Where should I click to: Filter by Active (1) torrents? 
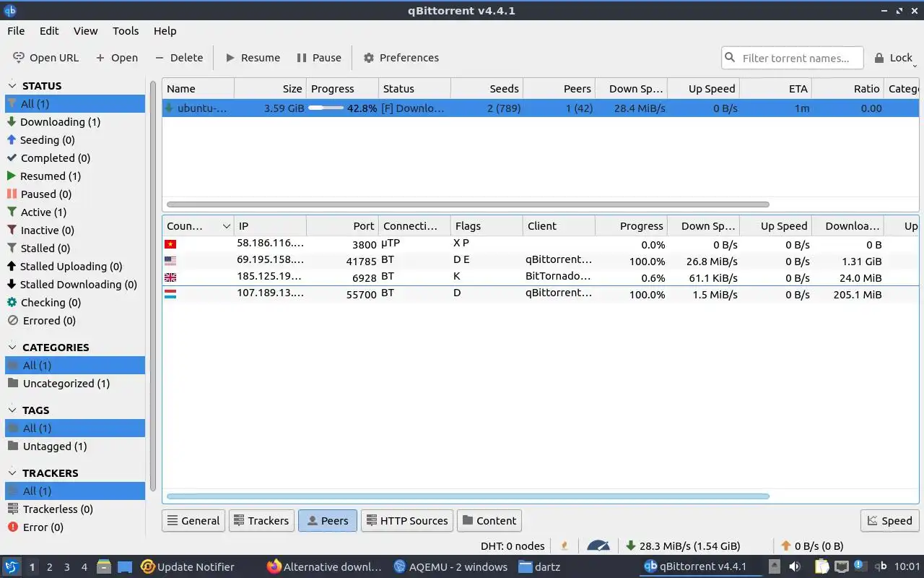click(x=75, y=212)
